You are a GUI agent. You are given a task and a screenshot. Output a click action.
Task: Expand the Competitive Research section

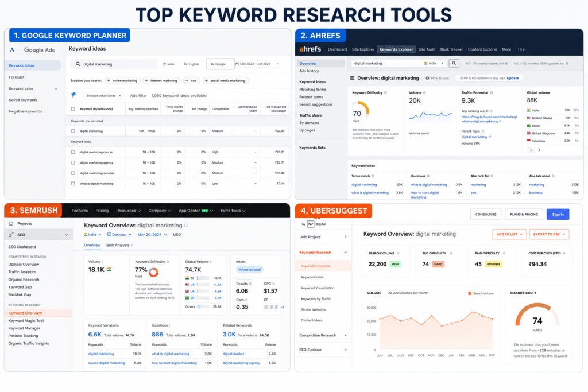345,335
